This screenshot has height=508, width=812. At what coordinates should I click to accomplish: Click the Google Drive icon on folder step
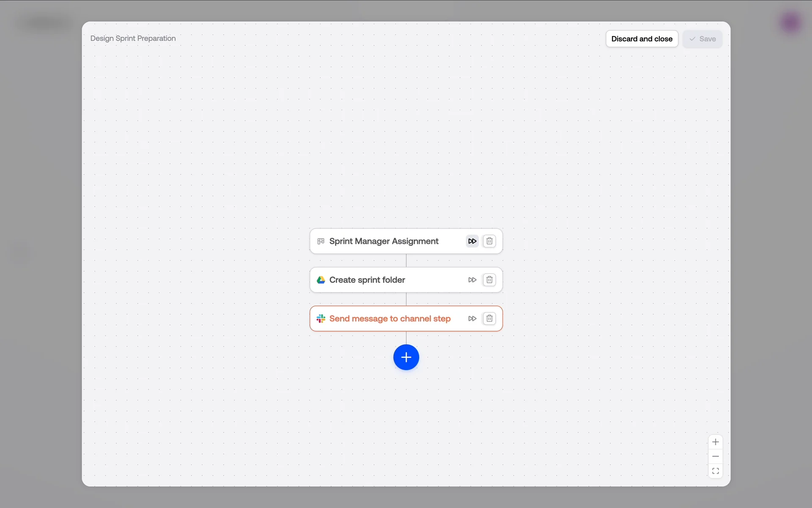coord(321,280)
